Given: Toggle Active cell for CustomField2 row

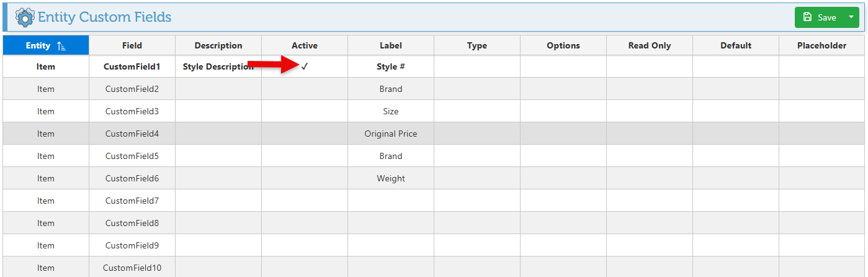Looking at the screenshot, I should pos(305,89).
